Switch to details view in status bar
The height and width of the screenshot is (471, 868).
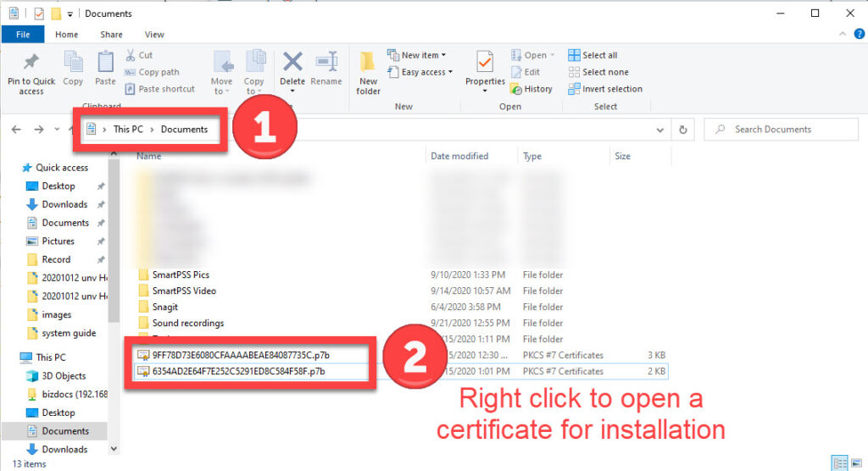838,463
